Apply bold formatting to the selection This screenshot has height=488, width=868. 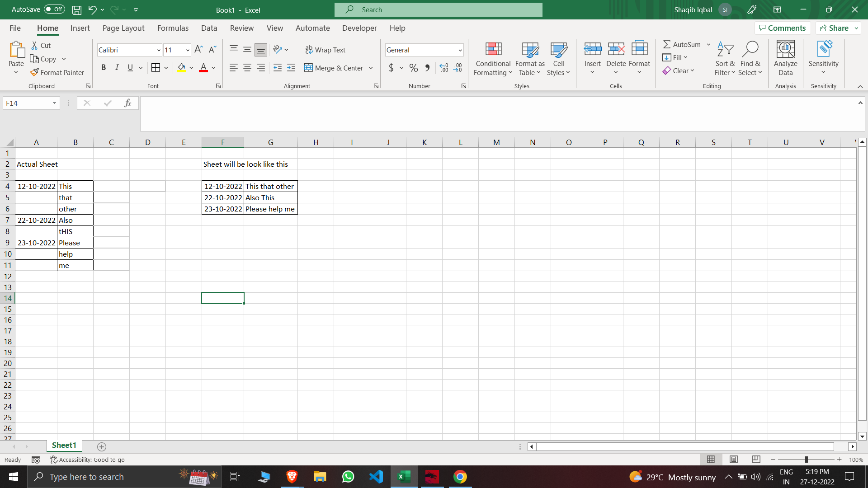click(x=103, y=67)
